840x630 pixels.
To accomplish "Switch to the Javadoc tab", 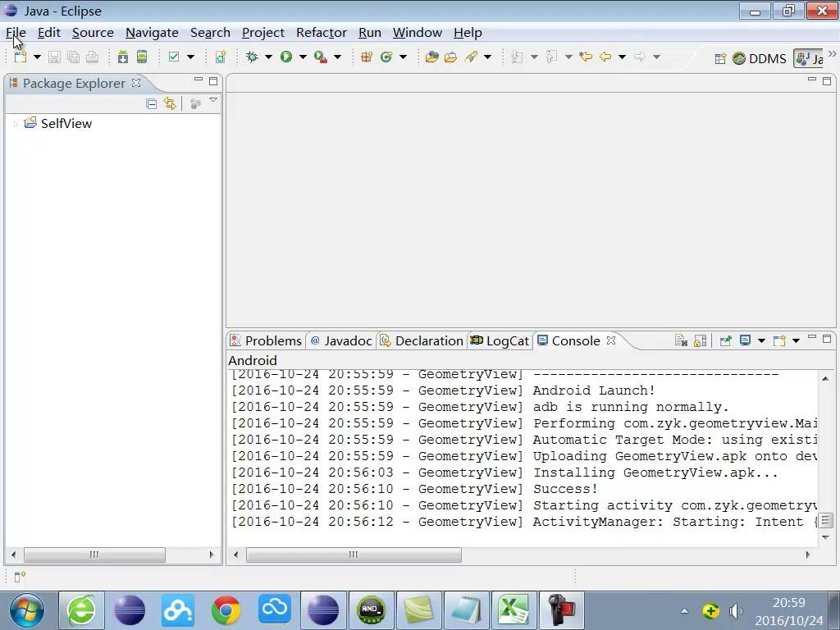I will (x=341, y=340).
